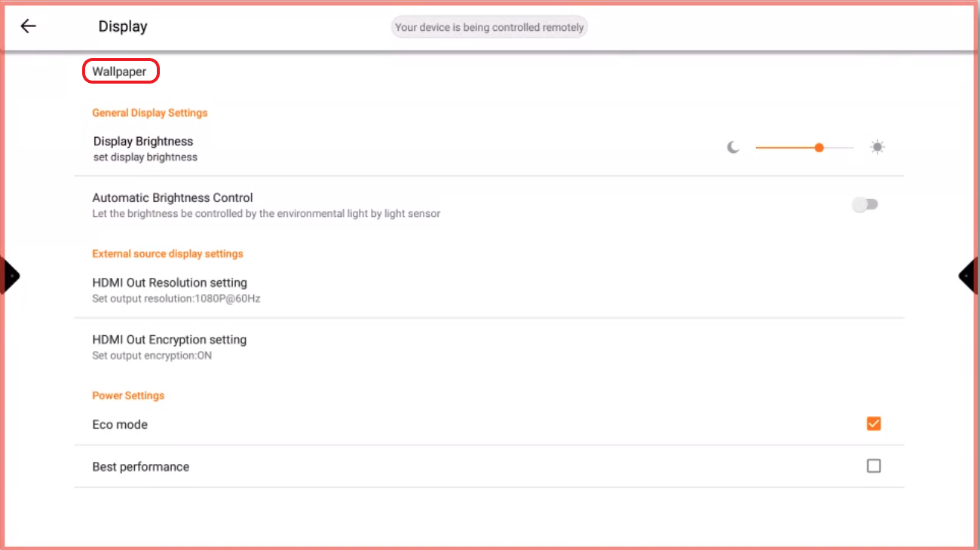This screenshot has height=550, width=980.
Task: Click the General Display Settings header
Action: click(150, 113)
